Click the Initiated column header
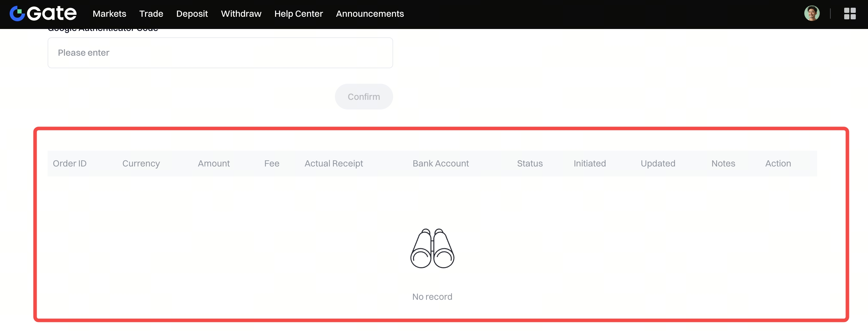The height and width of the screenshot is (331, 868). click(589, 164)
